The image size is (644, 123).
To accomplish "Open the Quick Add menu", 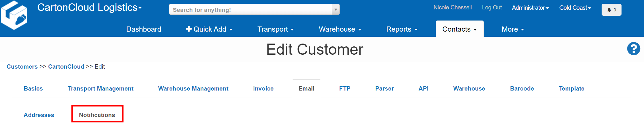I will click(x=209, y=29).
